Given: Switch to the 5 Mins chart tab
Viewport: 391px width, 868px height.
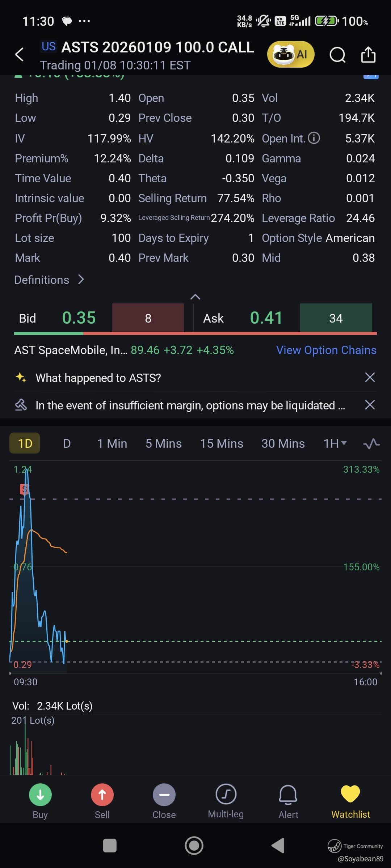Looking at the screenshot, I should 164,443.
